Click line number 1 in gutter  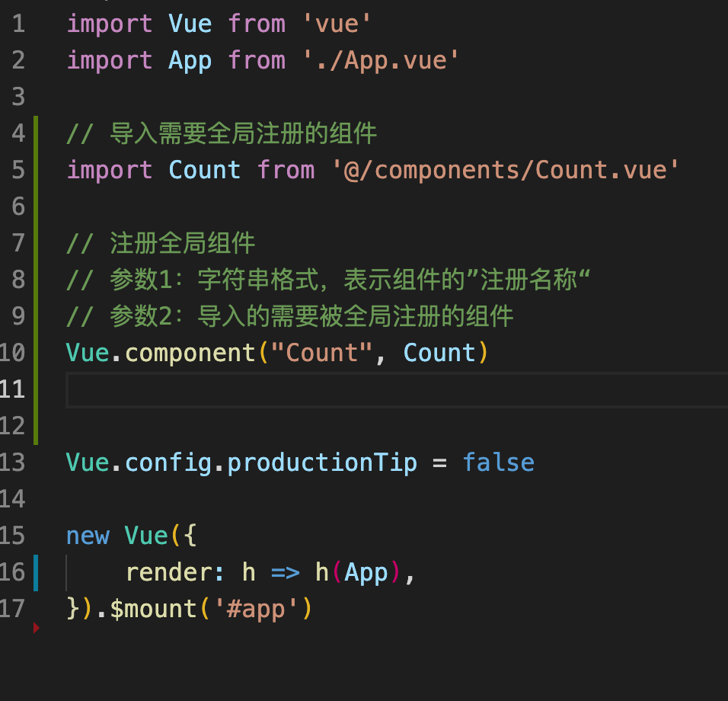click(x=18, y=24)
